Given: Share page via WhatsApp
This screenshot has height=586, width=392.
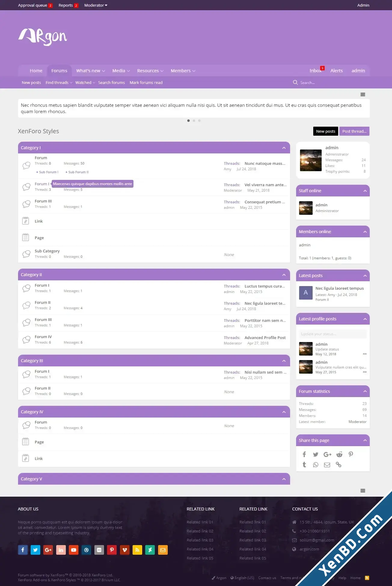Looking at the screenshot, I should coord(316,465).
